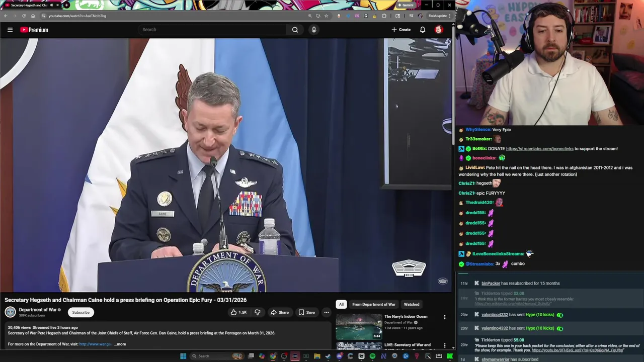
Task: Subscribe to Department of War channel
Action: click(80, 312)
